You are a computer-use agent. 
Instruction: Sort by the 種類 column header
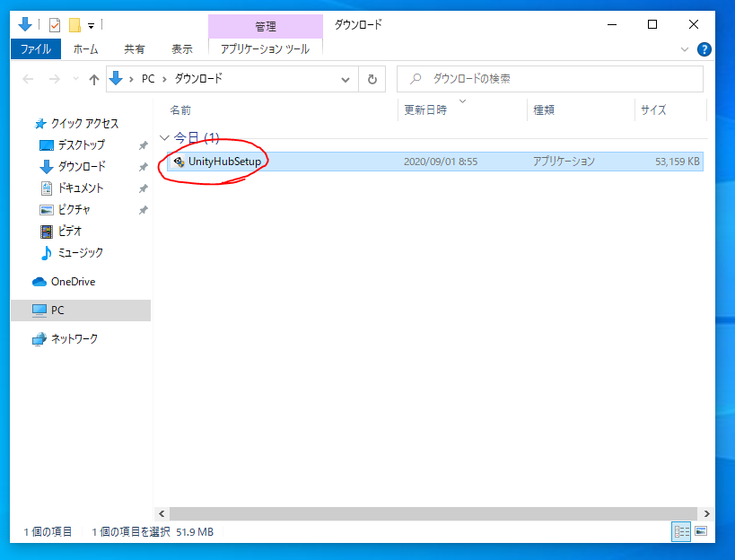coord(544,110)
